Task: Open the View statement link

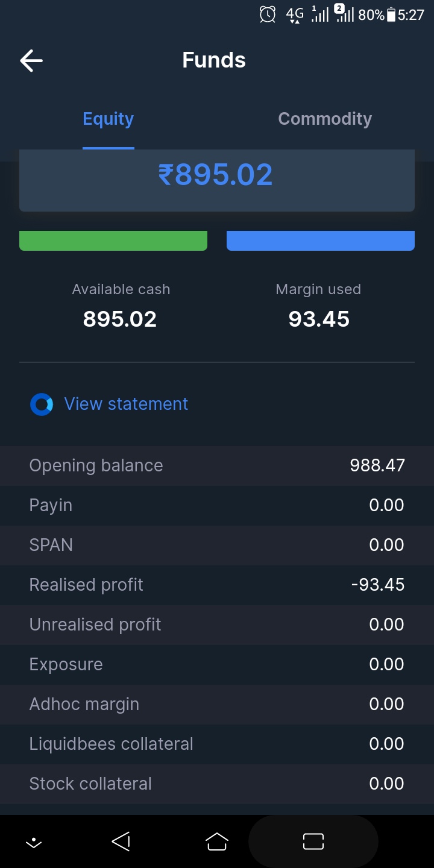Action: (x=126, y=404)
